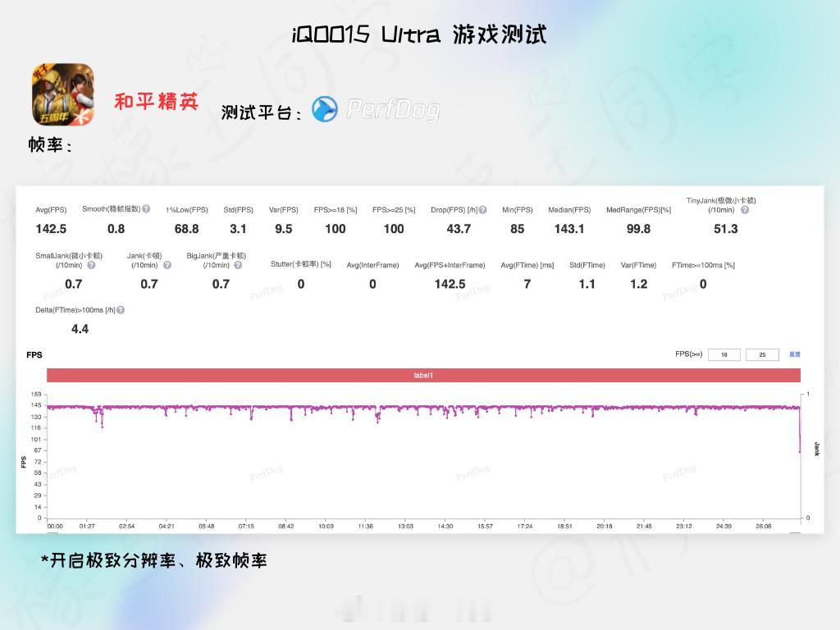840x630 pixels.
Task: Click the Drop(FPS) value 43.7
Action: [x=459, y=229]
